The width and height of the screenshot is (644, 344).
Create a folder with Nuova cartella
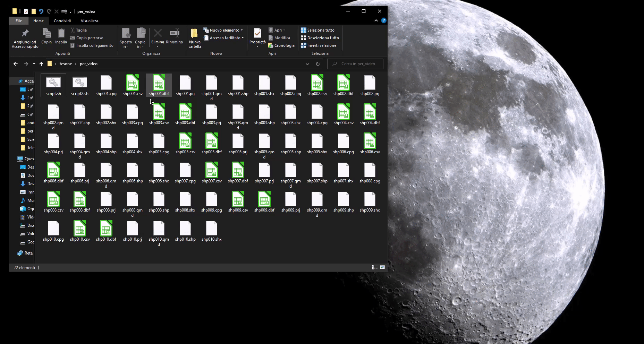point(195,34)
